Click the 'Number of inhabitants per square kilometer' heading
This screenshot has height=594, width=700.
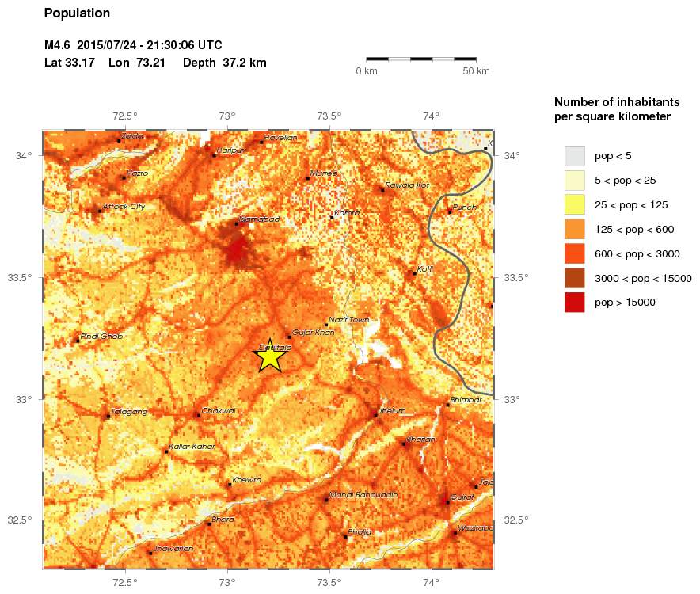coord(617,109)
